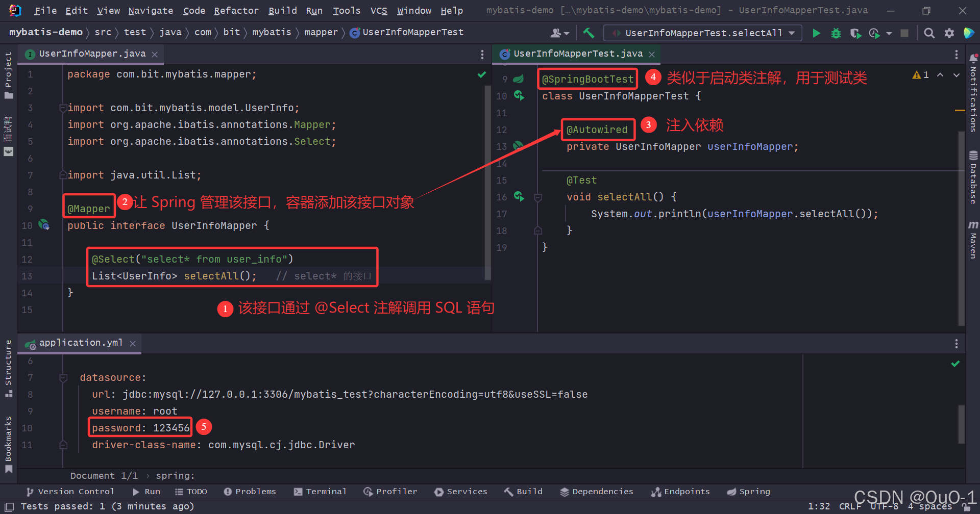Image resolution: width=980 pixels, height=514 pixels.
Task: Open the Build tool window
Action: coord(523,492)
